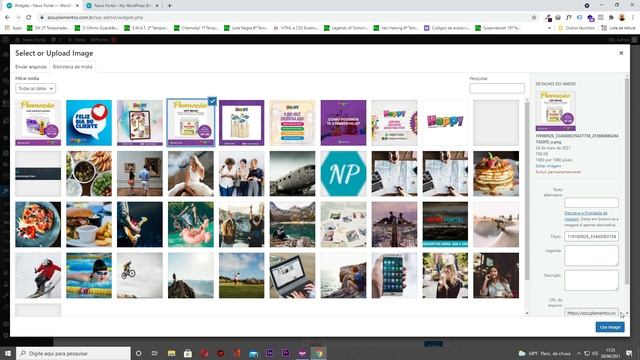Click the Windows taskbar search box
This screenshot has width=640, height=360.
tap(73, 353)
